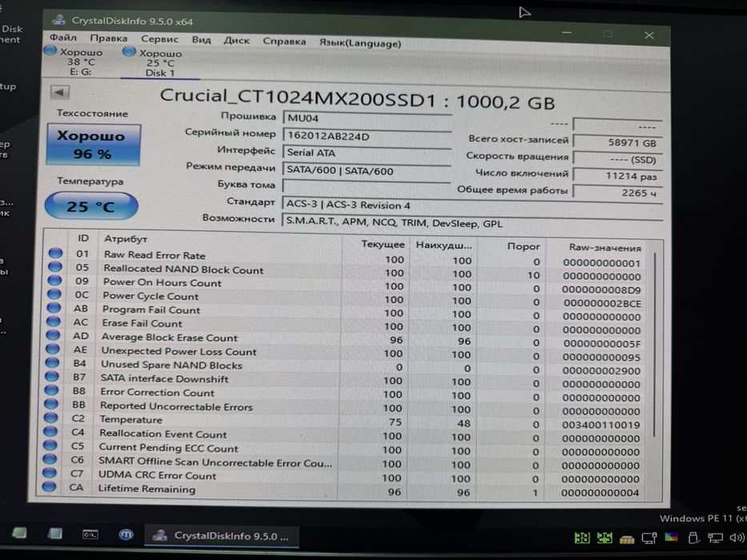Click the status icon for Current Pending ECC Count
Image resolution: width=747 pixels, height=560 pixels.
[x=50, y=446]
